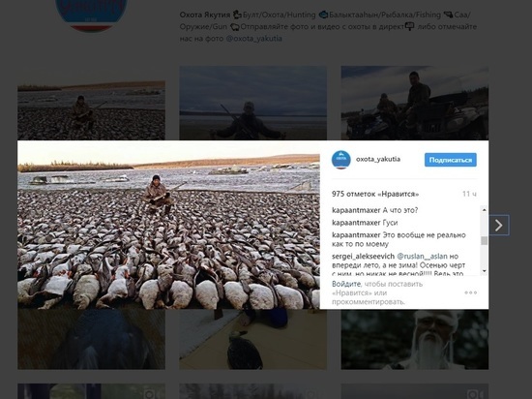This screenshot has height=399, width=532.
Task: Open commenter sergel_alekseevich's profile
Action: [363, 256]
